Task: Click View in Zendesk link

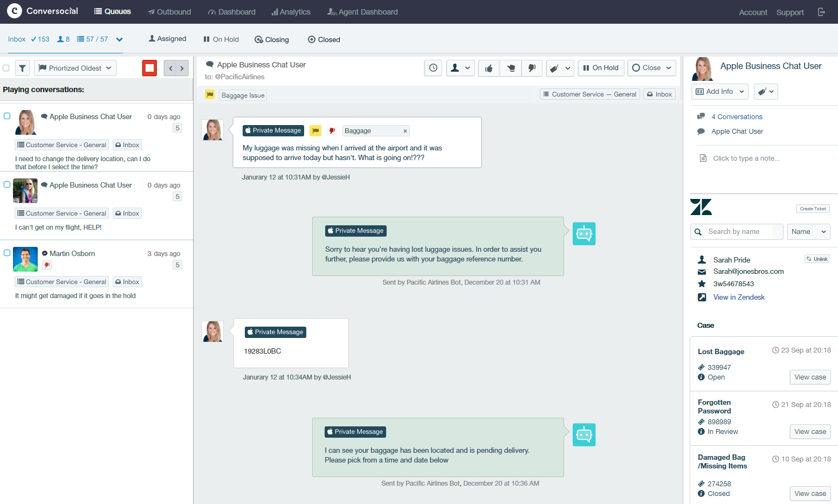Action: 739,297
